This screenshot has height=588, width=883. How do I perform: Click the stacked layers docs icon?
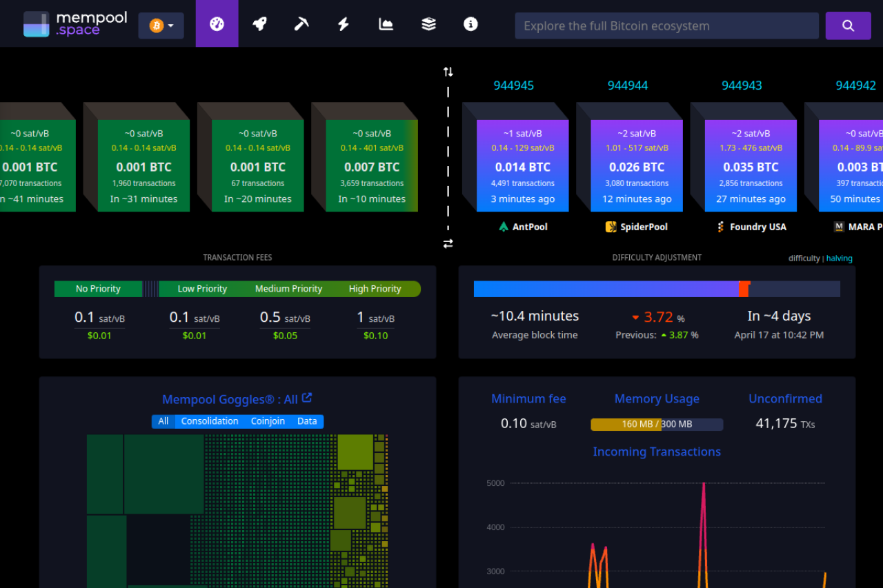tap(428, 24)
